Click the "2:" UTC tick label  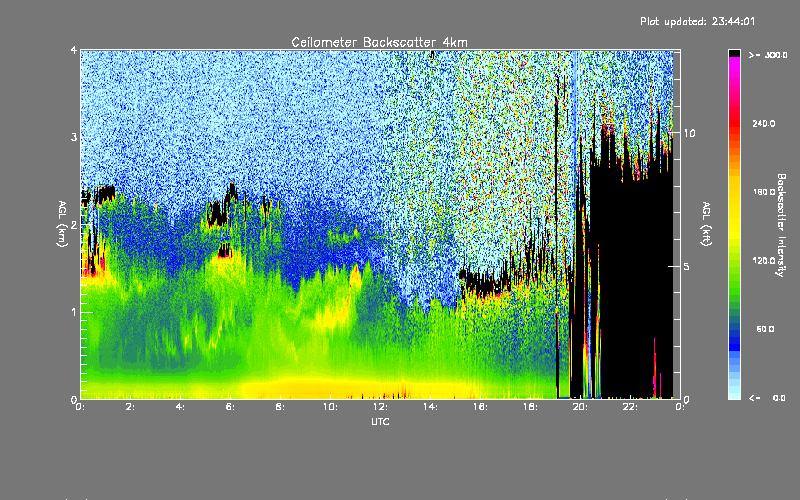[x=131, y=407]
